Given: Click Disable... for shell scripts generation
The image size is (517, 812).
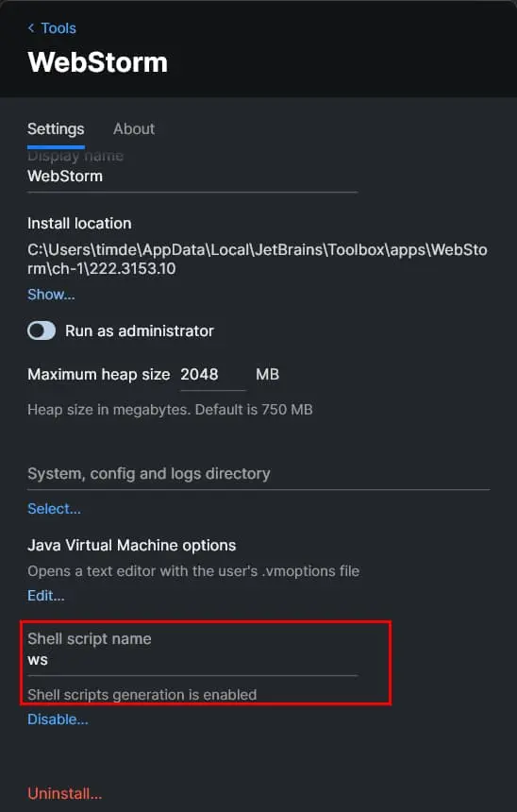Looking at the screenshot, I should pos(58,719).
